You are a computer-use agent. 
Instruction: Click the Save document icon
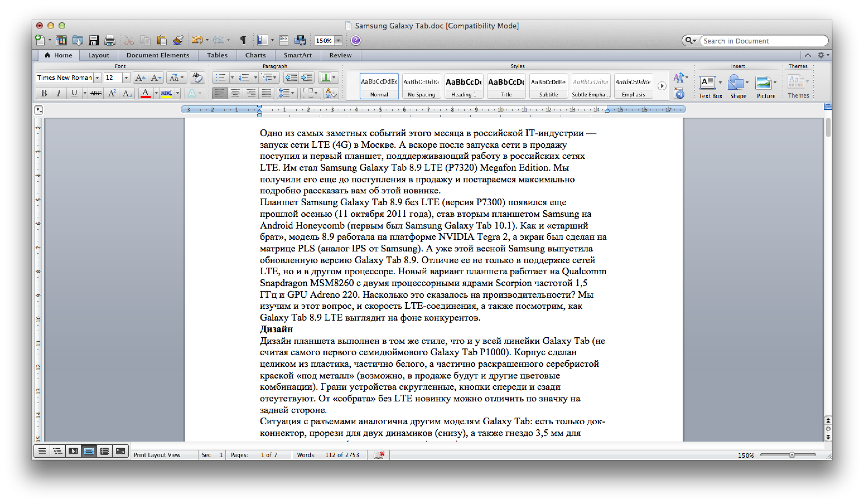(x=93, y=40)
